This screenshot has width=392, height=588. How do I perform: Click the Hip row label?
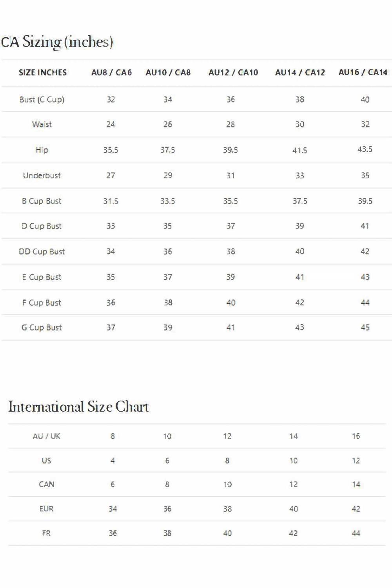(42, 150)
